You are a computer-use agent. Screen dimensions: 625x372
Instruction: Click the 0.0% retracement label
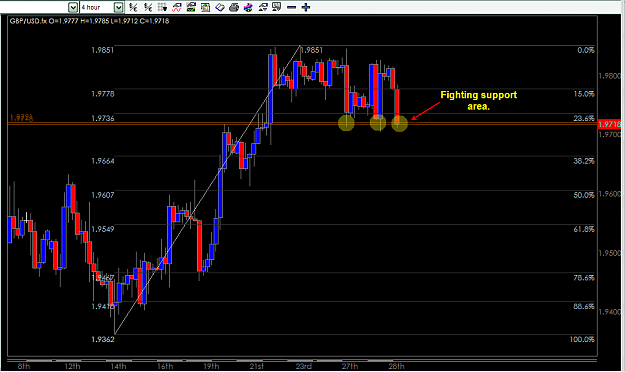pos(586,50)
